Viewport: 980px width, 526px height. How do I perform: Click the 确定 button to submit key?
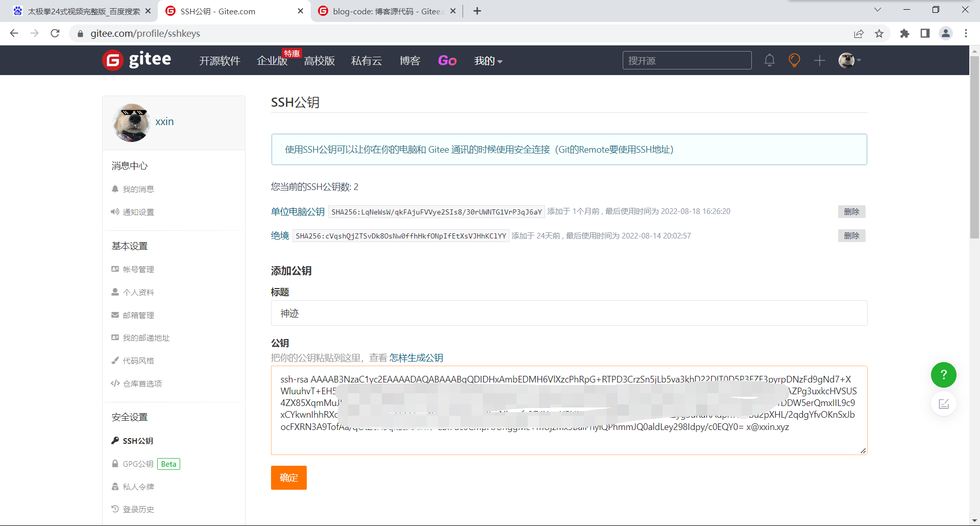[288, 477]
